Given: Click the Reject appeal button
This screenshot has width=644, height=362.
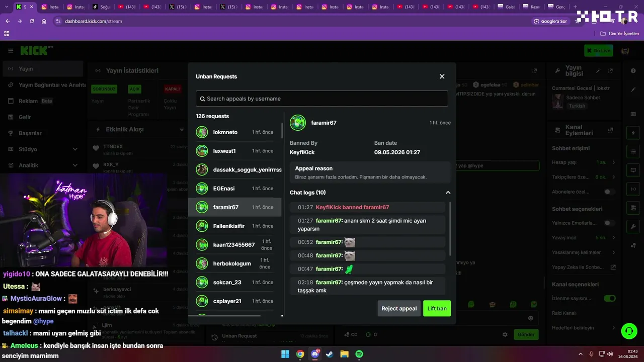Looking at the screenshot, I should [x=399, y=308].
